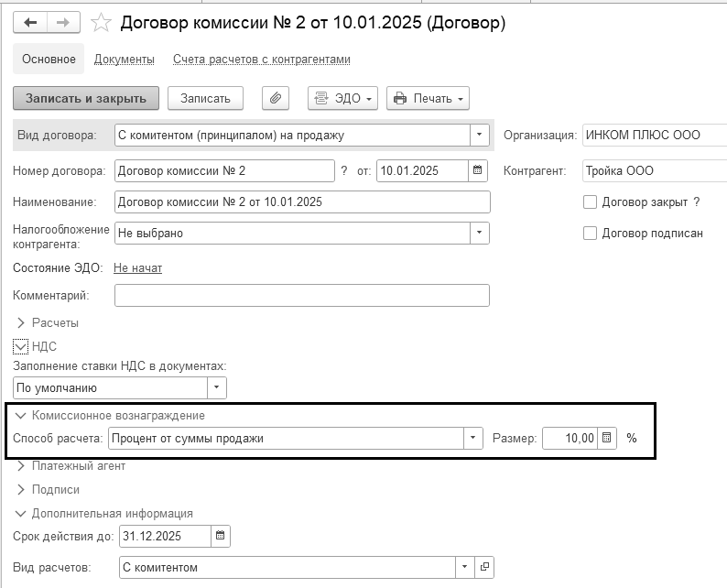Open calendar for Срок действия до date
The image size is (727, 588).
click(221, 536)
